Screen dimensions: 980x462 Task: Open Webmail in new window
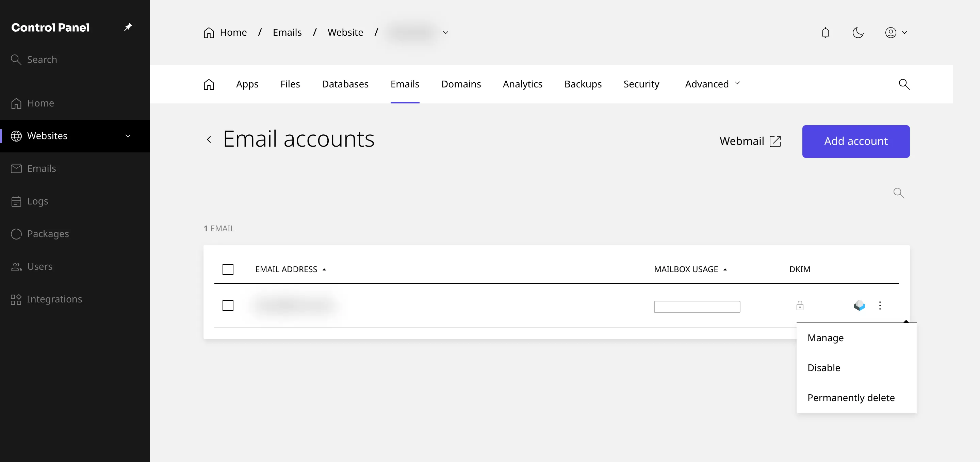coord(750,141)
